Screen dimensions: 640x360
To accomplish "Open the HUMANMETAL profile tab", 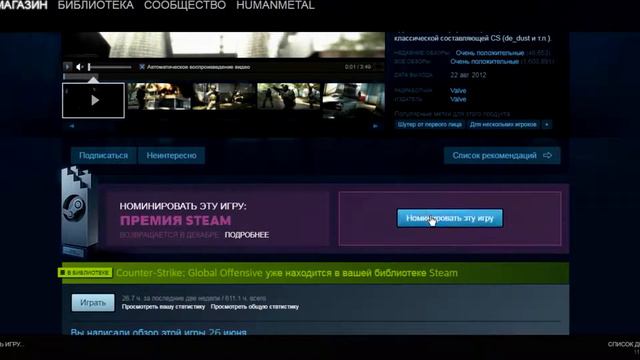I will click(x=276, y=5).
